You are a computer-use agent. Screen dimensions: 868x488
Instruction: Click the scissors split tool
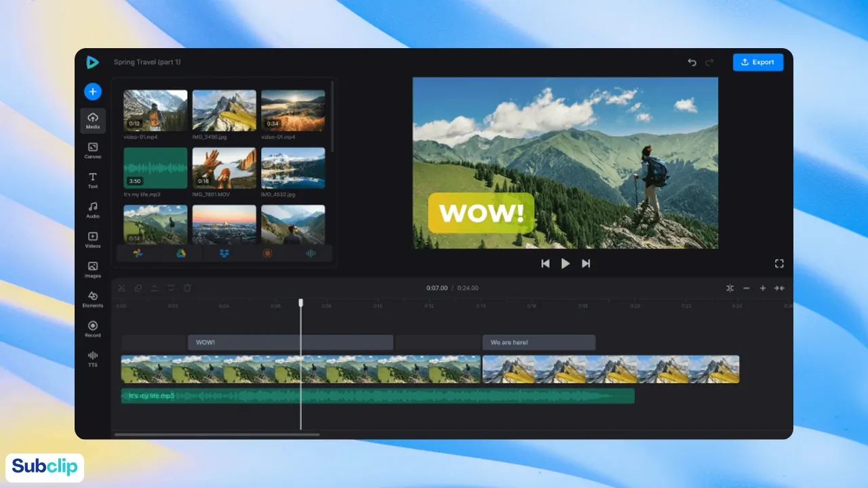tap(121, 288)
